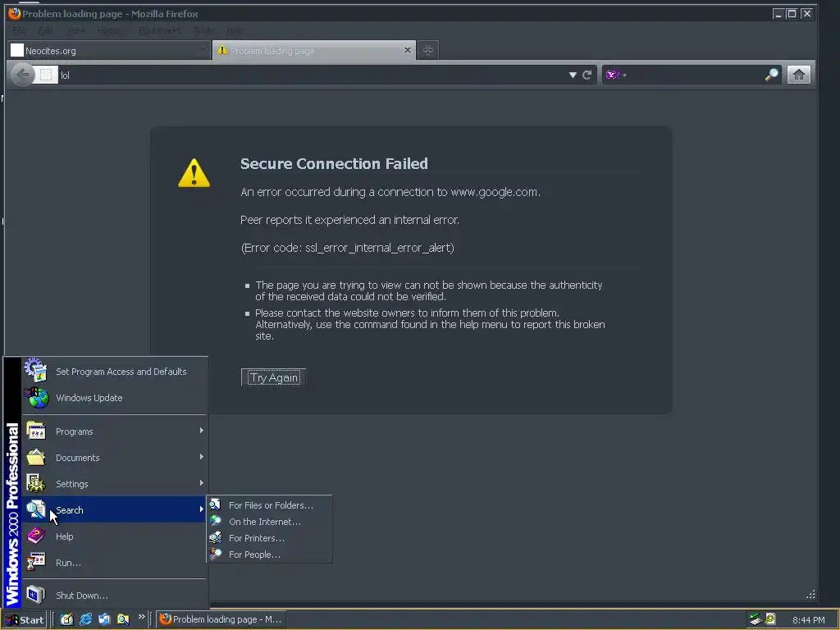840x630 pixels.
Task: Click the purple Help book icon
Action: coord(36,536)
